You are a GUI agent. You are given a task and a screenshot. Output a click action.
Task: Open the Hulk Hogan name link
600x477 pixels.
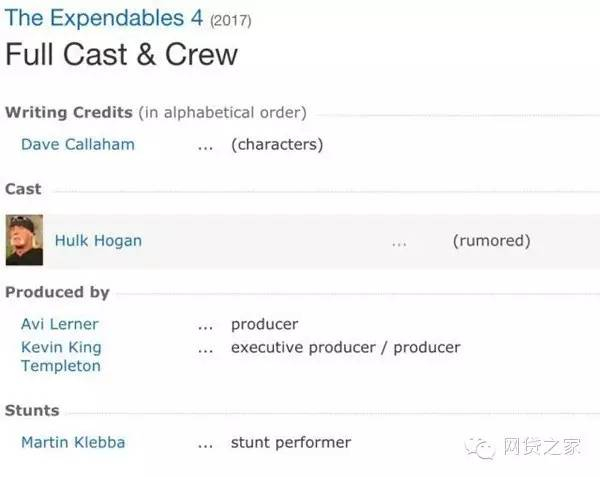[98, 240]
